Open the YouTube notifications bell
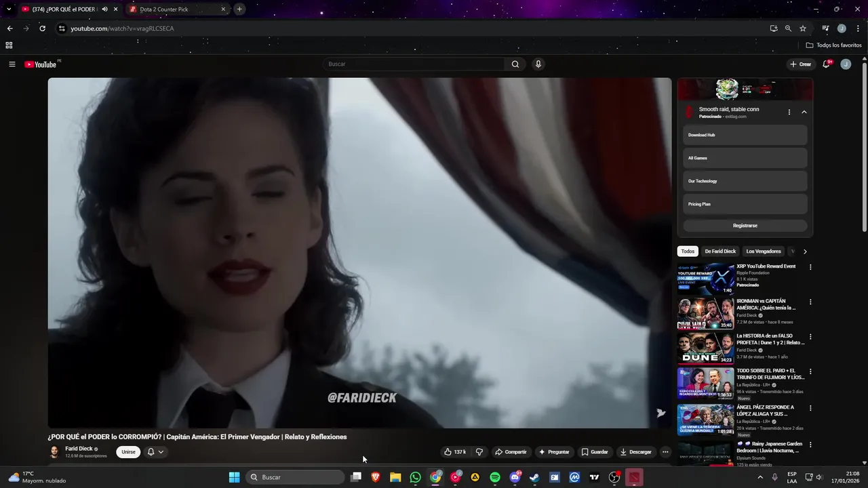 [x=826, y=64]
